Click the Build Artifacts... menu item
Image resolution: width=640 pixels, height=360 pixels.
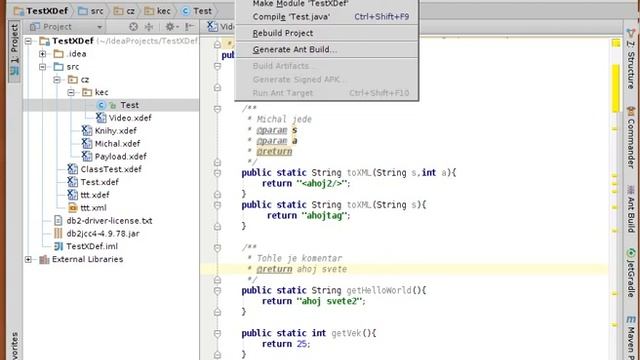coord(327,66)
